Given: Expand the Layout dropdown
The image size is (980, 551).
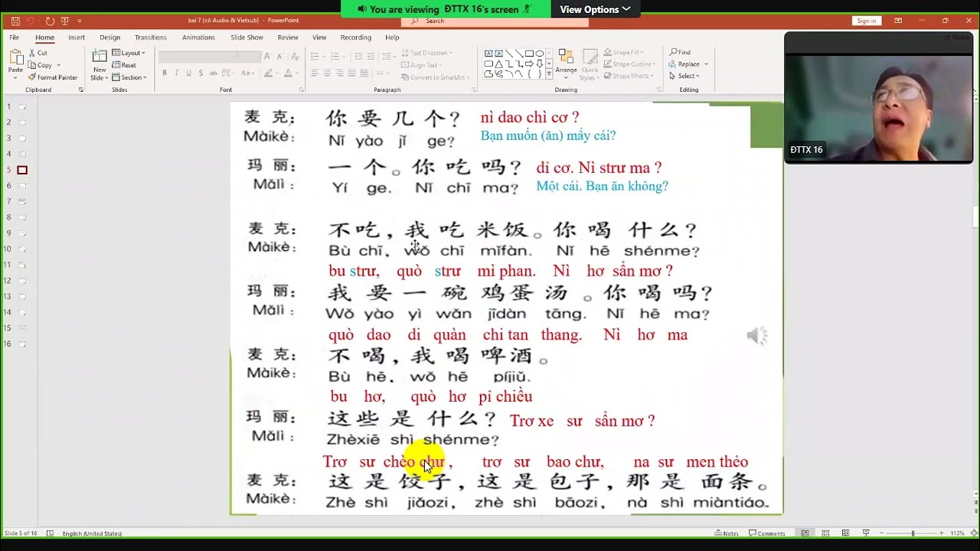Looking at the screenshot, I should click(x=128, y=53).
